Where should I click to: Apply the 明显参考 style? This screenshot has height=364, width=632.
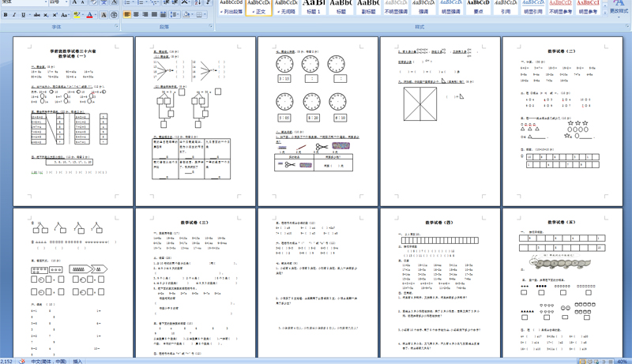click(588, 7)
